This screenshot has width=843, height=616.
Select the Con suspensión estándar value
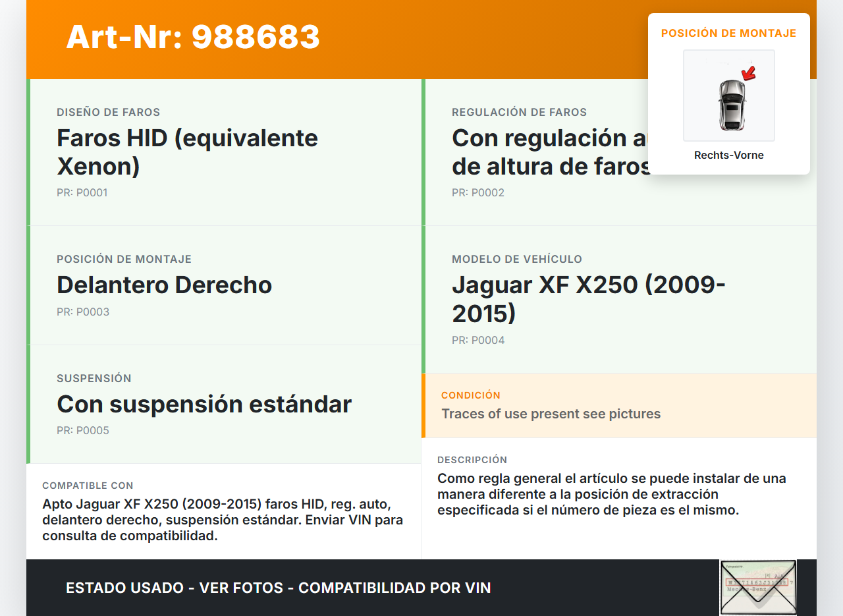tap(204, 404)
